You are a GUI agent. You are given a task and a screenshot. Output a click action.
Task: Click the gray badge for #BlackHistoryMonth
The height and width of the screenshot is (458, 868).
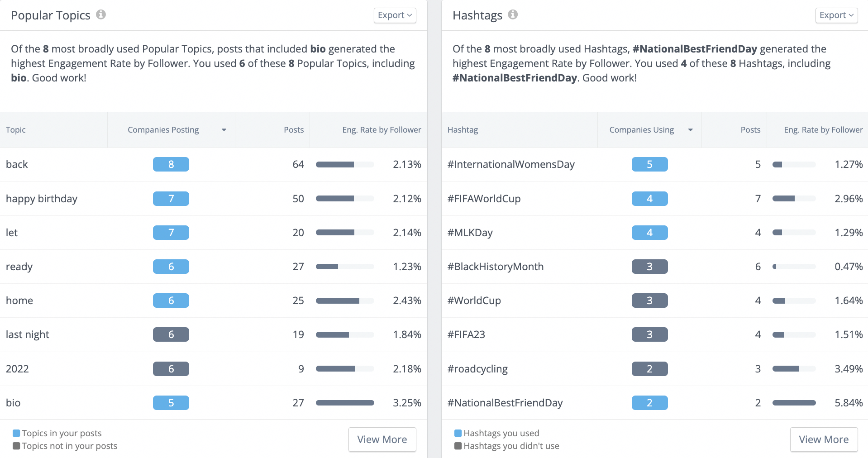point(650,267)
